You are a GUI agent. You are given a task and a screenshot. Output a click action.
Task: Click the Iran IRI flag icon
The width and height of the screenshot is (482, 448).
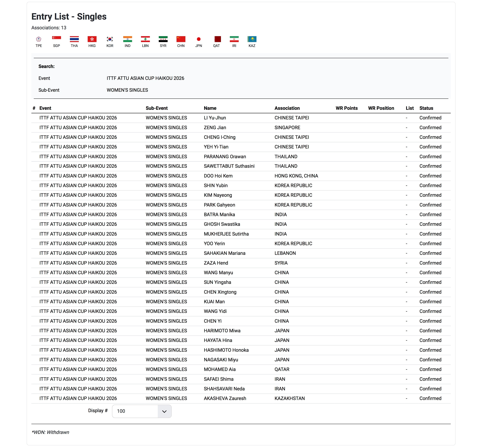point(234,39)
